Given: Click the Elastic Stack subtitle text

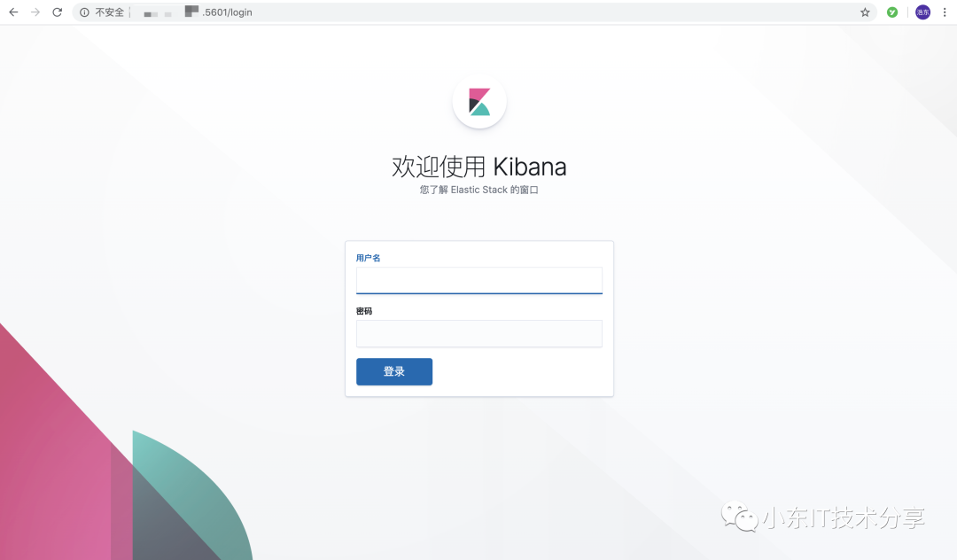Looking at the screenshot, I should 479,190.
